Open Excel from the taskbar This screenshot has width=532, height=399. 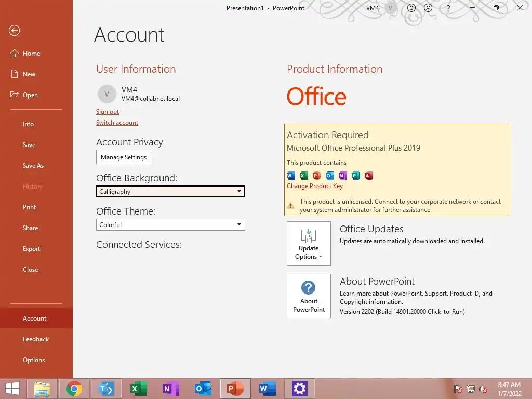138,389
